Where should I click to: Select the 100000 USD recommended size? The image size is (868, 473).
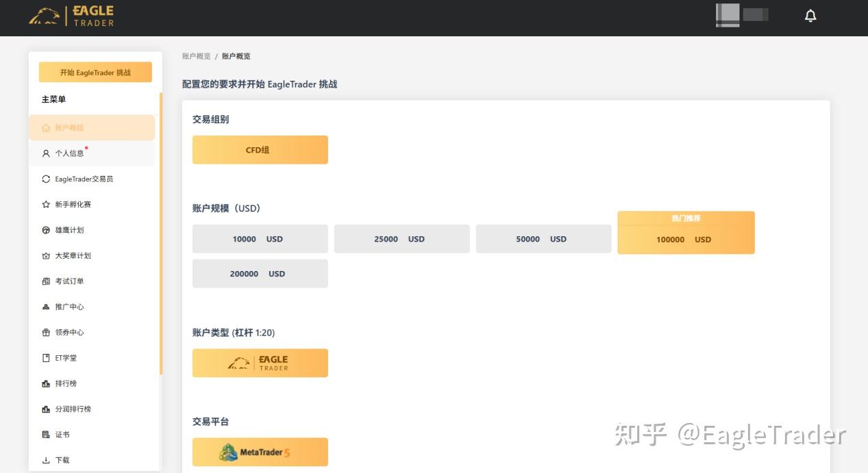tap(686, 233)
